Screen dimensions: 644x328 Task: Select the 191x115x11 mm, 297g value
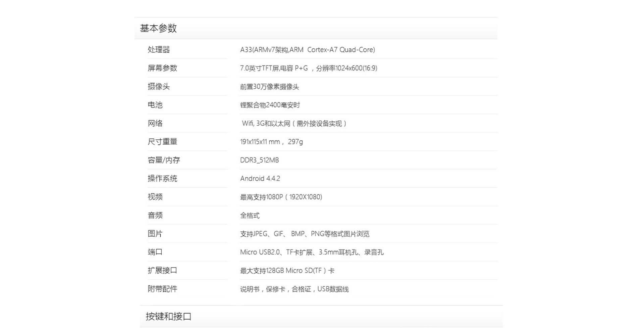tap(271, 142)
